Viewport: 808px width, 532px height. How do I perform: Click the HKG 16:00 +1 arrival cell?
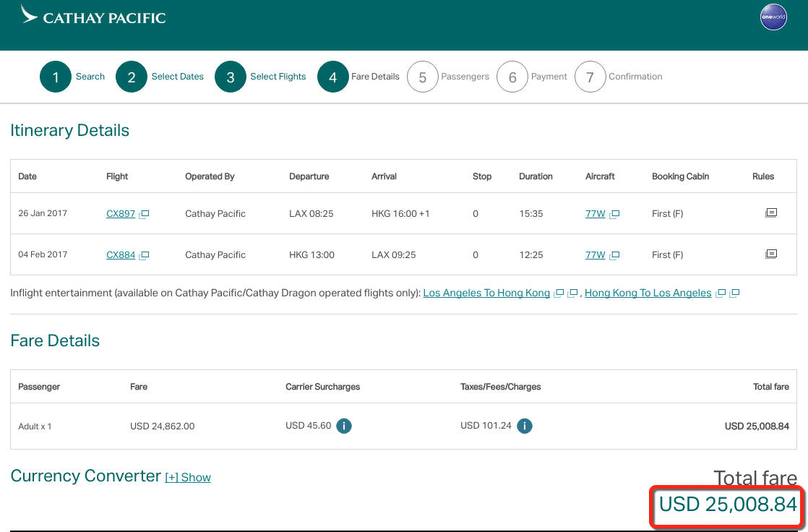click(x=400, y=213)
